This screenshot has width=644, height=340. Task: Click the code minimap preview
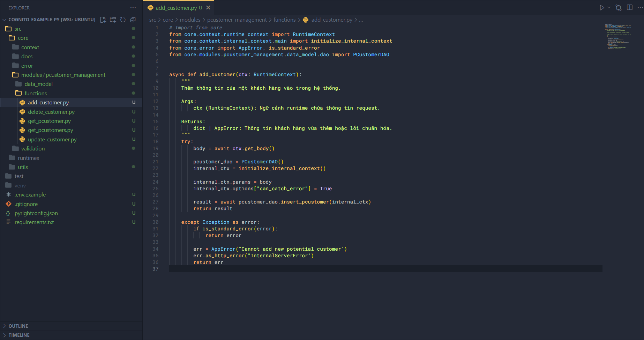tap(618, 36)
